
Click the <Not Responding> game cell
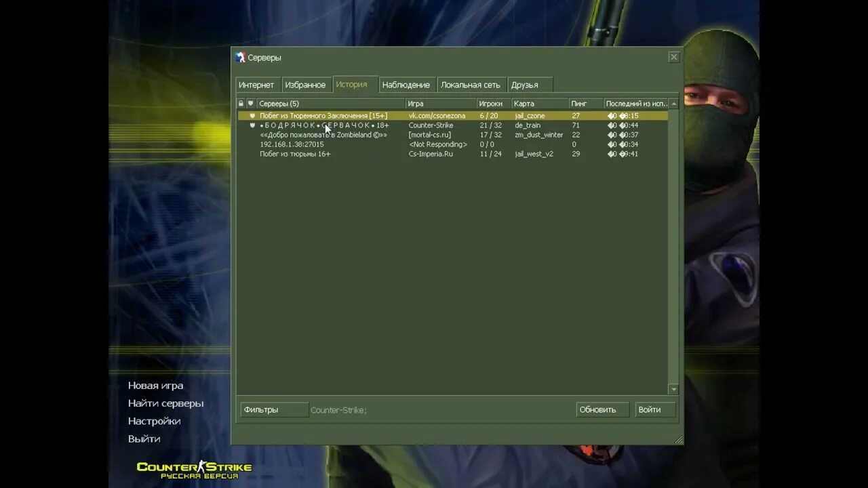tap(438, 144)
